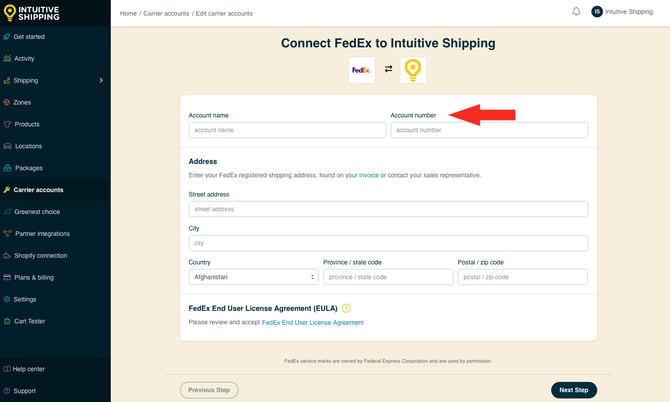Click the Carrier accounts key icon
The image size is (670, 402).
(x=7, y=190)
